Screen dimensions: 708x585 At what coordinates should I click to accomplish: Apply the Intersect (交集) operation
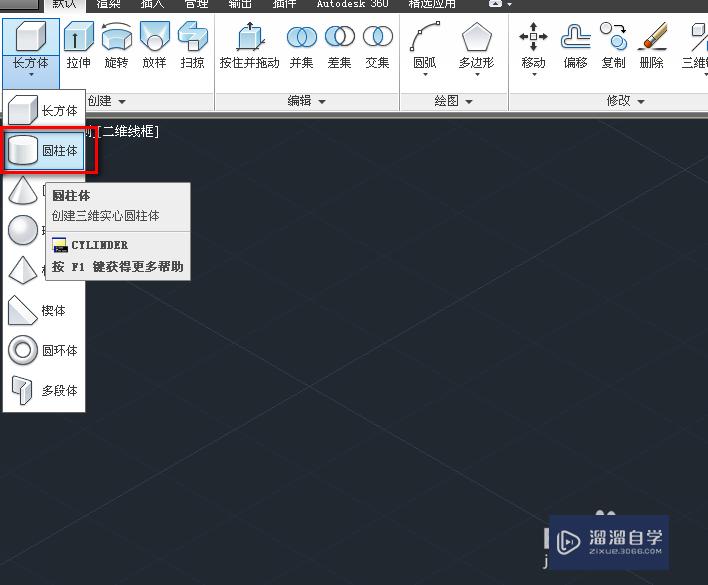tap(377, 45)
